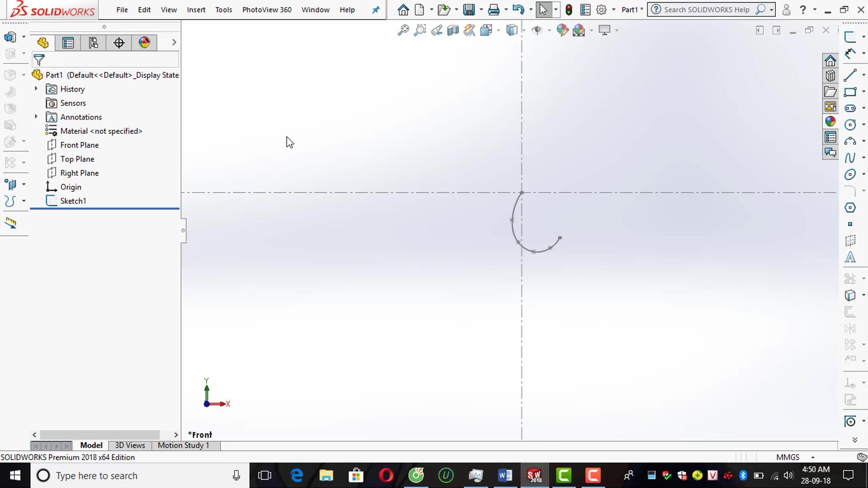The image size is (868, 488).
Task: Select the Line sketch tool
Action: 850,75
